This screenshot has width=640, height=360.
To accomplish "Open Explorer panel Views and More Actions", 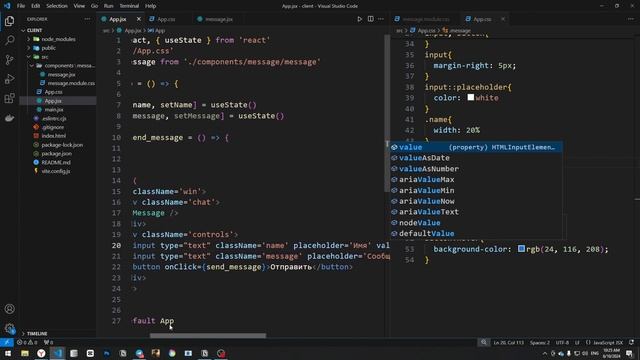I will click(87, 19).
